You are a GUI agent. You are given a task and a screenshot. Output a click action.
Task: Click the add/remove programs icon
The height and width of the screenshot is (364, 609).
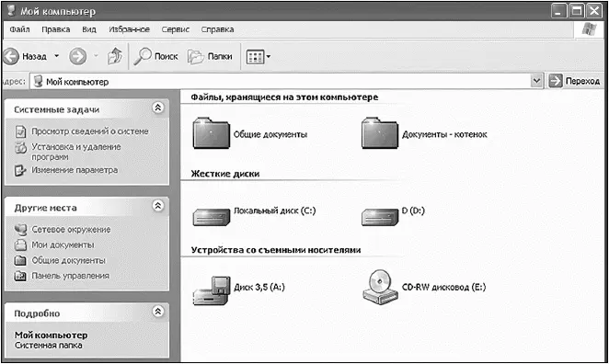tap(20, 148)
